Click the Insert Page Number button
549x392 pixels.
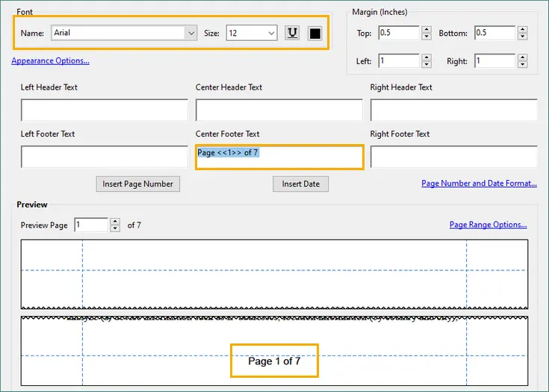(x=138, y=184)
